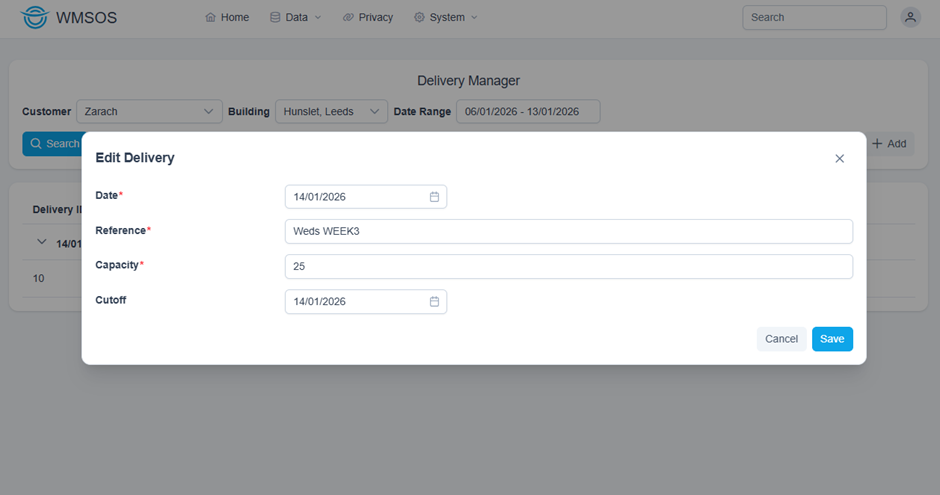The height and width of the screenshot is (495, 940).
Task: Open the Date field calendar icon
Action: point(434,197)
